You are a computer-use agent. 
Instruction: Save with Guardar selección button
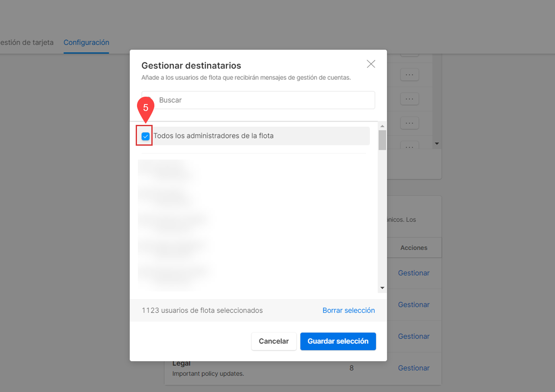click(x=338, y=341)
